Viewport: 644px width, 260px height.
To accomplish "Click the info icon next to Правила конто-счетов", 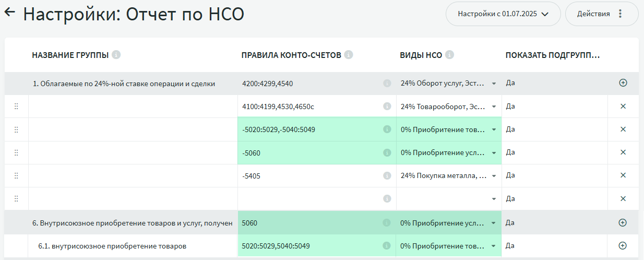I will coord(349,55).
